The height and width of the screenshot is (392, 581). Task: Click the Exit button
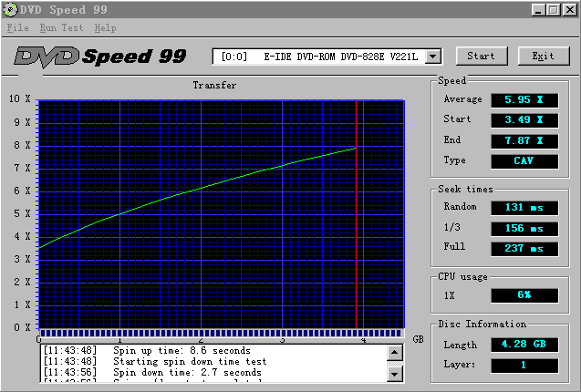point(544,56)
